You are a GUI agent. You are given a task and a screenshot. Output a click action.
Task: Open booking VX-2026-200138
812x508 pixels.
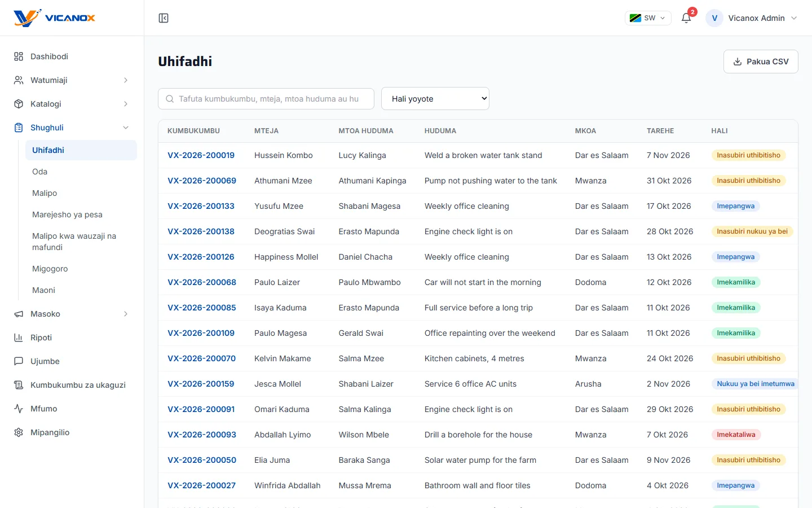(201, 231)
